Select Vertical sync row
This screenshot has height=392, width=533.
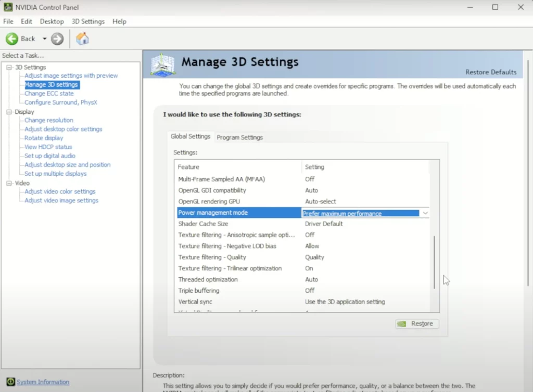pyautogui.click(x=303, y=302)
